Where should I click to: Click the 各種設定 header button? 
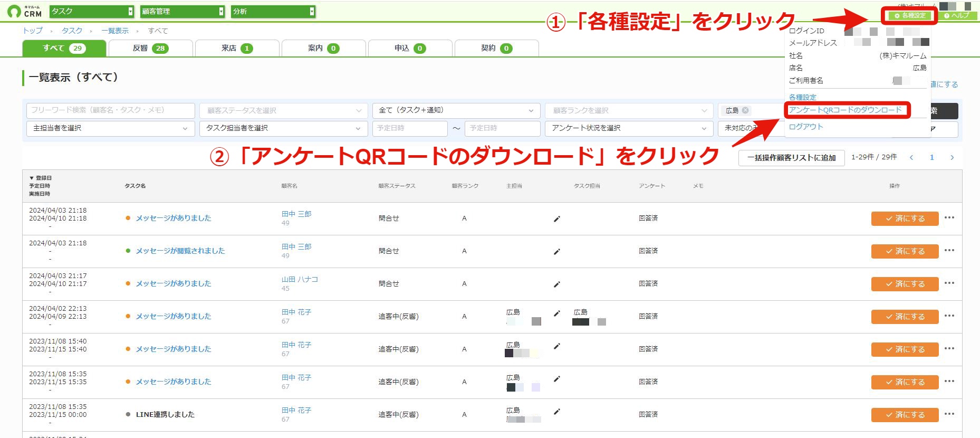[910, 15]
